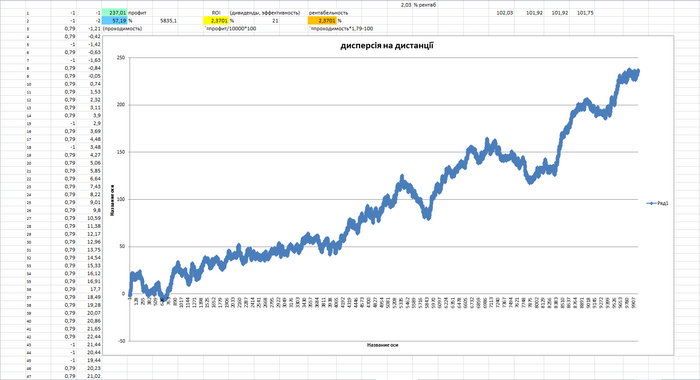Screen dimensions: 700x380
Task: Select the -50 label on vertical axis
Action: tap(121, 341)
